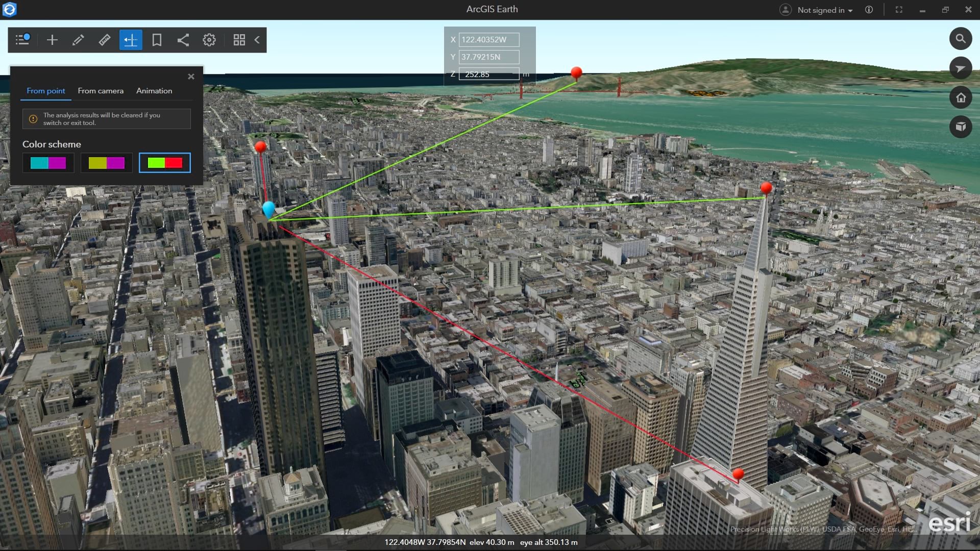Switch to the Animation tab
The height and width of the screenshot is (551, 980).
coord(154,90)
